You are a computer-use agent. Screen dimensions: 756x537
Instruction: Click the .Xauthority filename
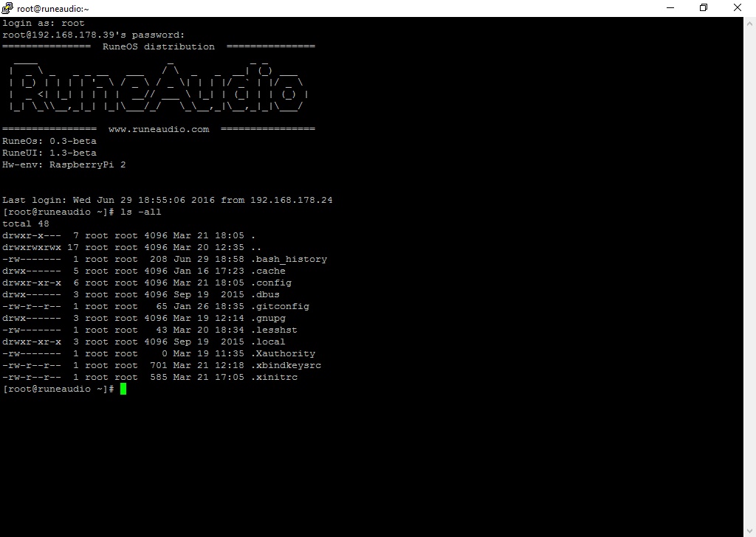pyautogui.click(x=283, y=353)
